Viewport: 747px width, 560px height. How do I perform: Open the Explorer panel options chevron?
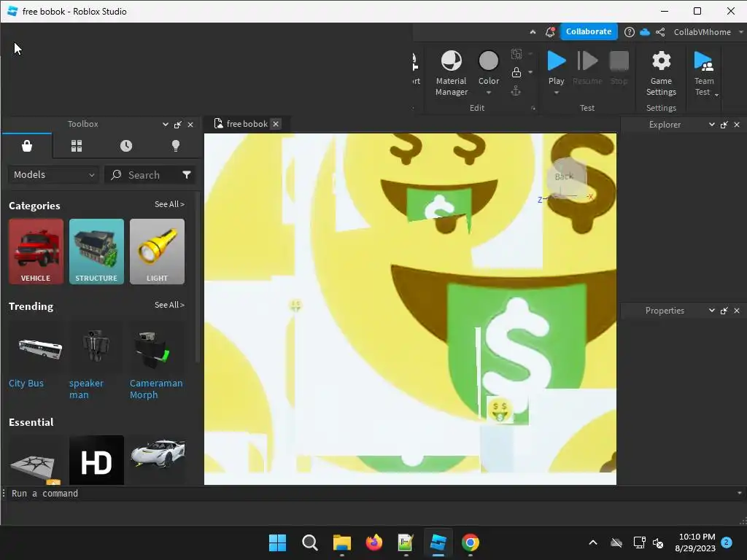[x=712, y=124]
